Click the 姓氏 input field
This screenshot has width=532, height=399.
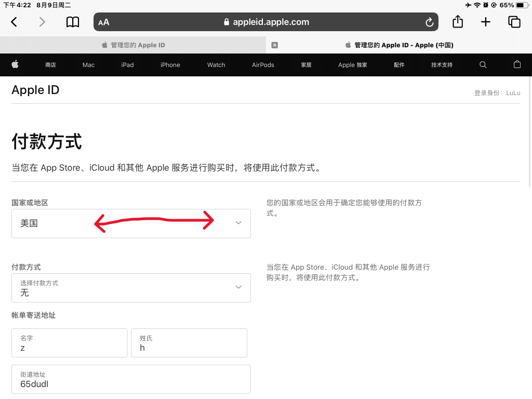189,343
